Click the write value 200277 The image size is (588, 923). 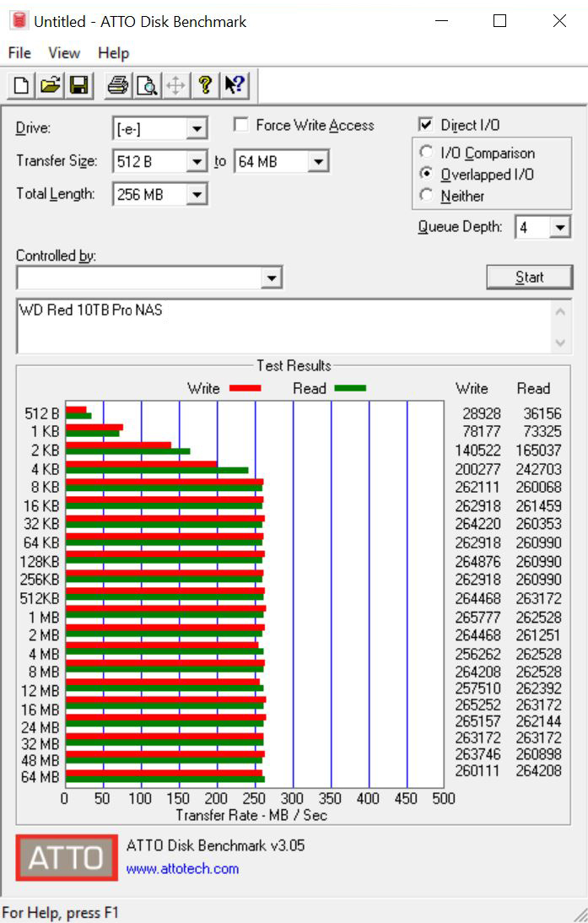(478, 469)
